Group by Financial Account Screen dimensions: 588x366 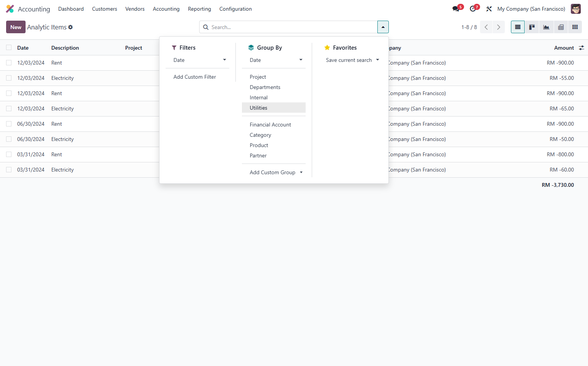click(274, 125)
